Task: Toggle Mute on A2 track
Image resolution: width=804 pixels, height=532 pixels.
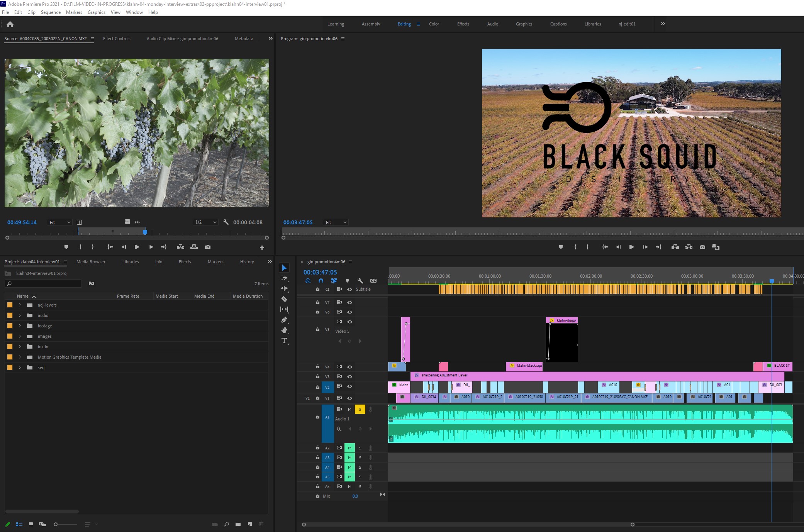Action: pyautogui.click(x=349, y=448)
